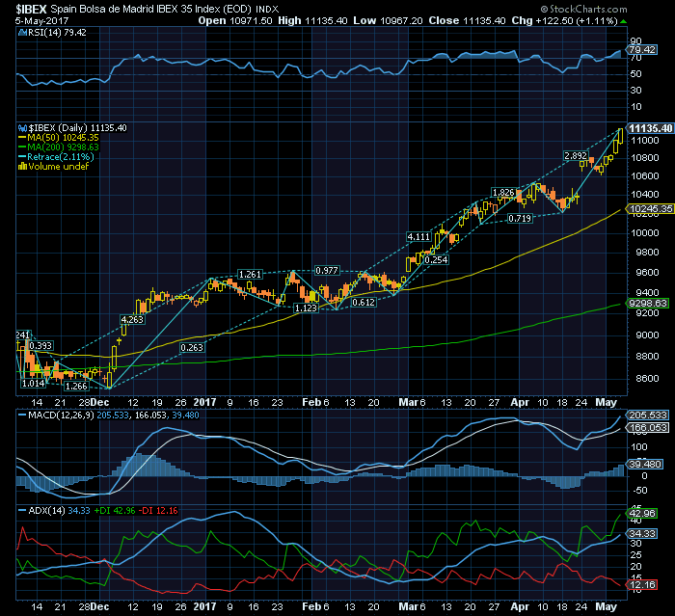675x616 pixels.
Task: Click the 5-May-2017 date label
Action: pos(41,20)
